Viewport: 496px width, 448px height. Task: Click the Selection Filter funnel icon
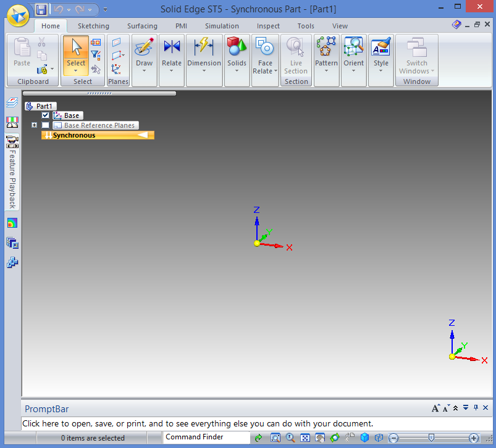pos(96,56)
